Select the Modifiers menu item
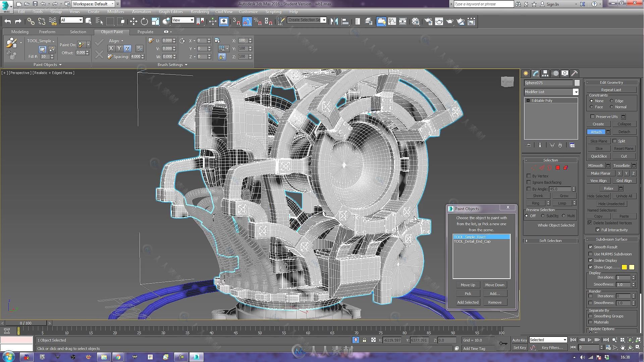 (x=115, y=12)
